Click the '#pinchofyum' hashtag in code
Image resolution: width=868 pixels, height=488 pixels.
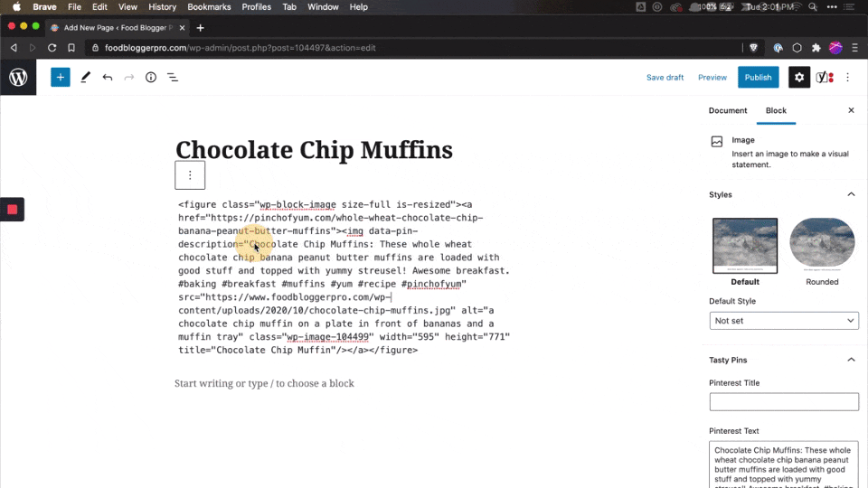click(x=433, y=284)
